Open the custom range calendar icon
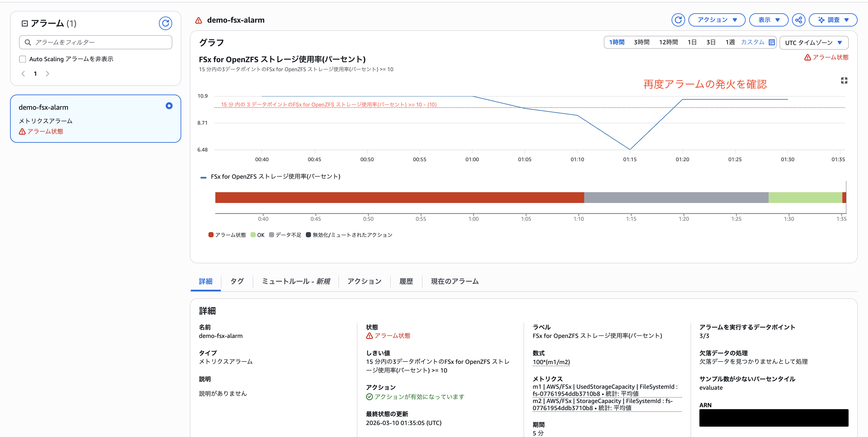Image resolution: width=868 pixels, height=437 pixels. pyautogui.click(x=771, y=42)
